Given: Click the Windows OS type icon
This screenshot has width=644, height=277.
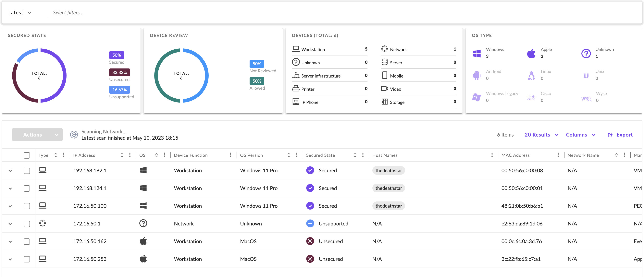Looking at the screenshot, I should click(477, 53).
